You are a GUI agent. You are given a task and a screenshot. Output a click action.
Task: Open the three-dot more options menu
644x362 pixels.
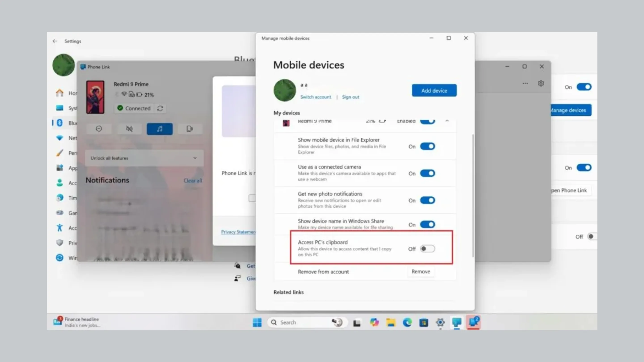[x=525, y=83]
